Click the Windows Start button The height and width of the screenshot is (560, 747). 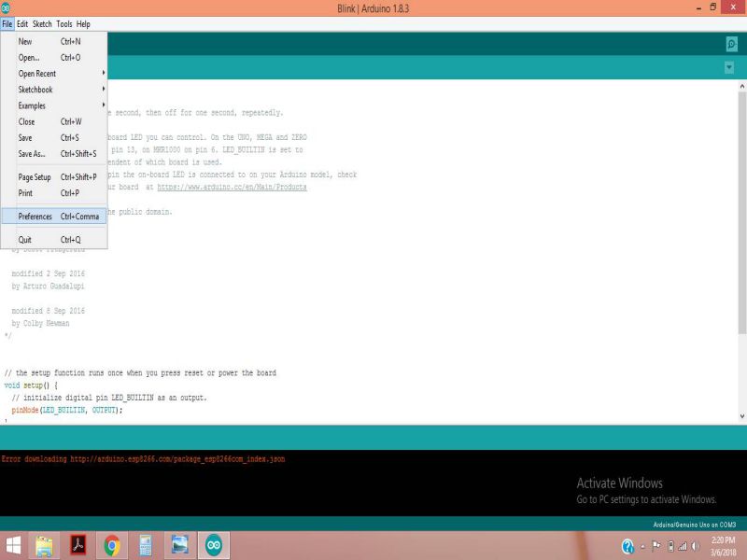pyautogui.click(x=13, y=546)
